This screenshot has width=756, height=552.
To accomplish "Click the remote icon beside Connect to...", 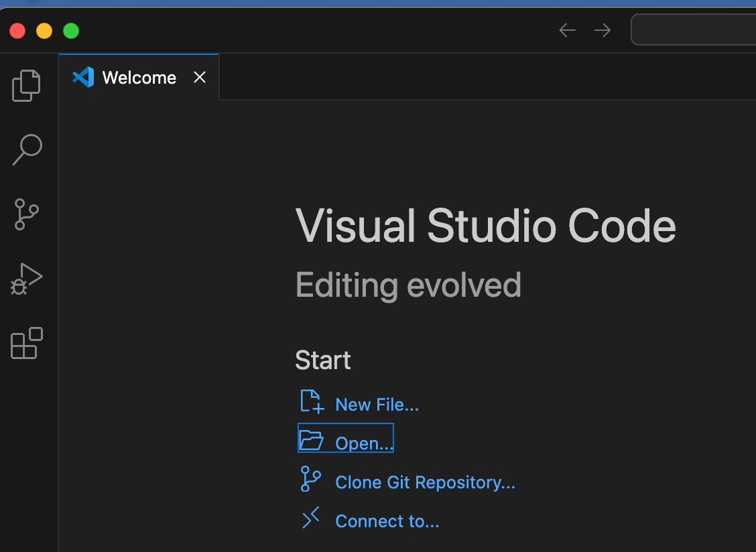I will pyautogui.click(x=311, y=517).
